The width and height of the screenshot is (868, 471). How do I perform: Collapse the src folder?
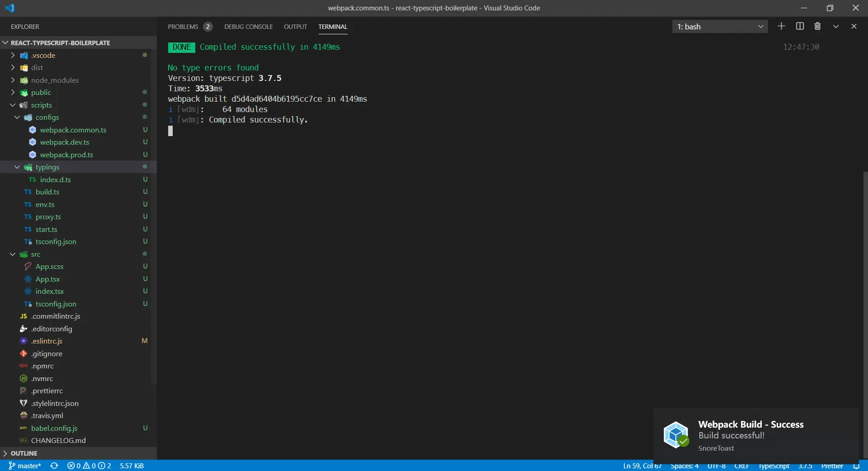(x=78, y=254)
